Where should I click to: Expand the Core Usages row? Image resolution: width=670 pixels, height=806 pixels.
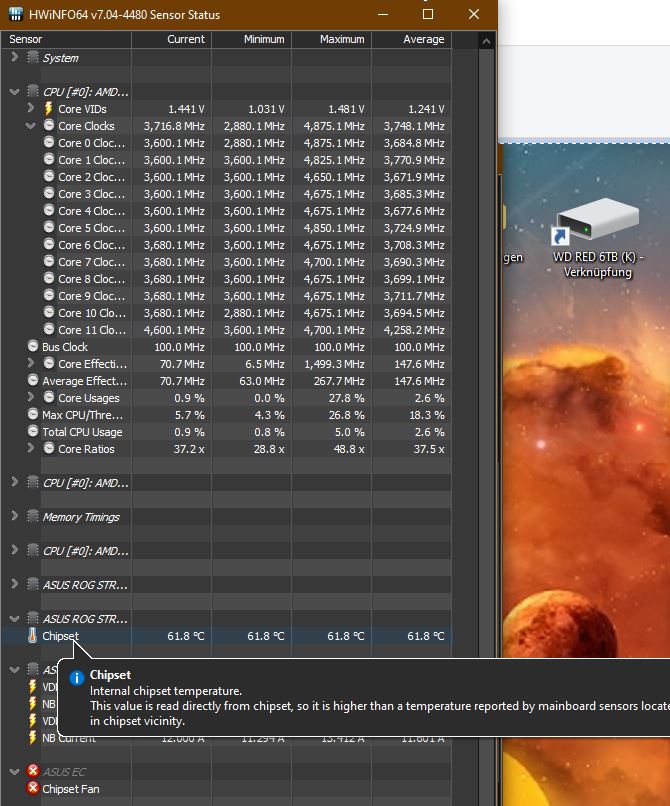[31, 397]
